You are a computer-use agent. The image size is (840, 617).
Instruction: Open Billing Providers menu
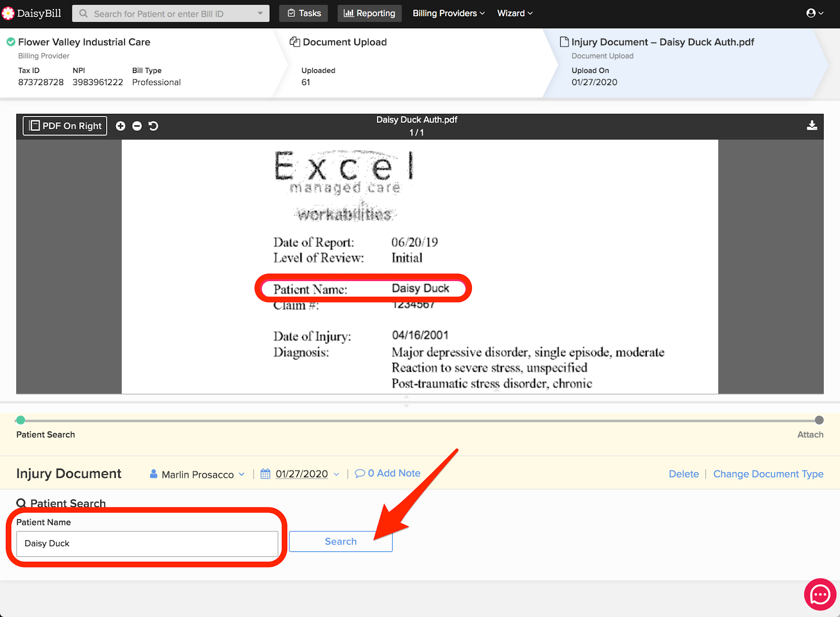(x=449, y=13)
